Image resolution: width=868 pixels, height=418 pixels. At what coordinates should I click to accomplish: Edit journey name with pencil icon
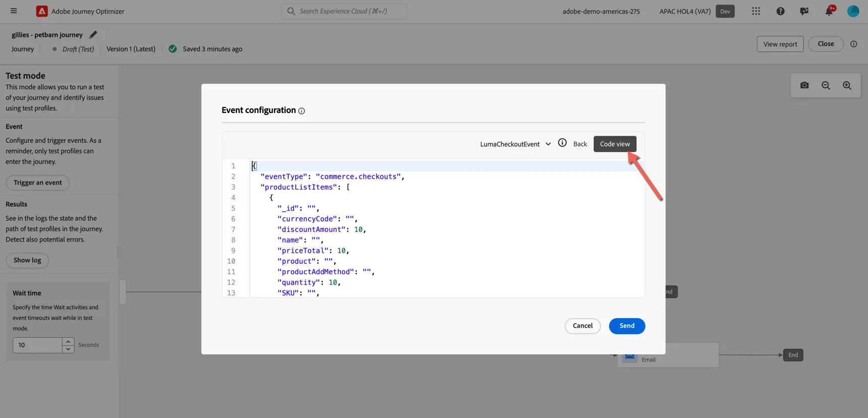pyautogui.click(x=93, y=35)
